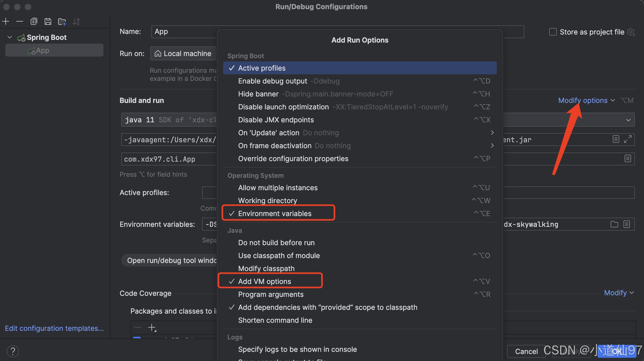Click Open run/debug tool window chip
The width and height of the screenshot is (644, 361).
tap(169, 260)
